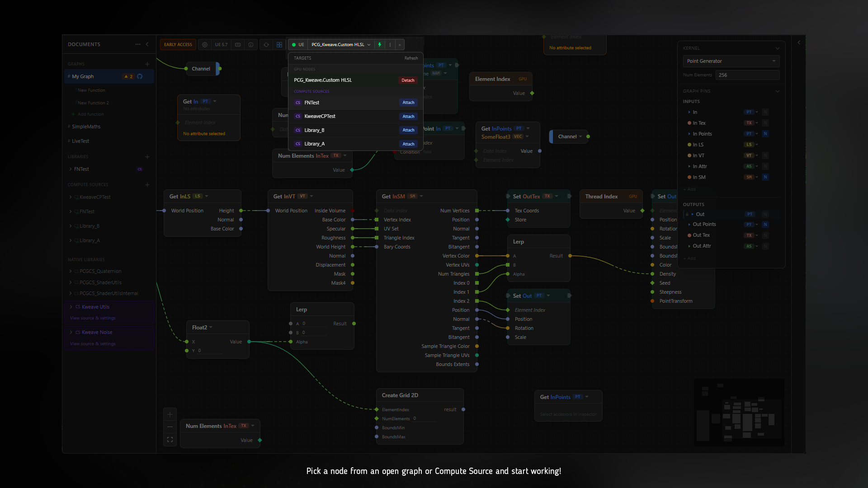Detach PCG_Kweave.Custom HLSL GPU node
The image size is (868, 488).
[x=408, y=80]
